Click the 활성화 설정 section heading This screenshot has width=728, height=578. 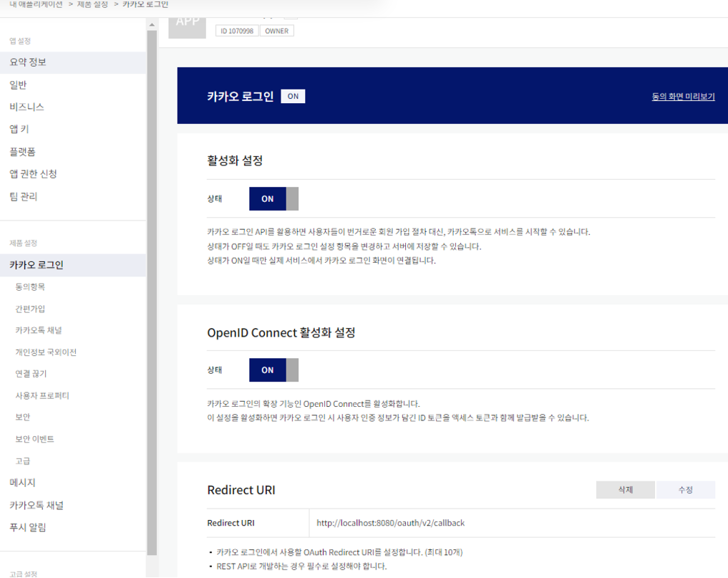pos(235,160)
